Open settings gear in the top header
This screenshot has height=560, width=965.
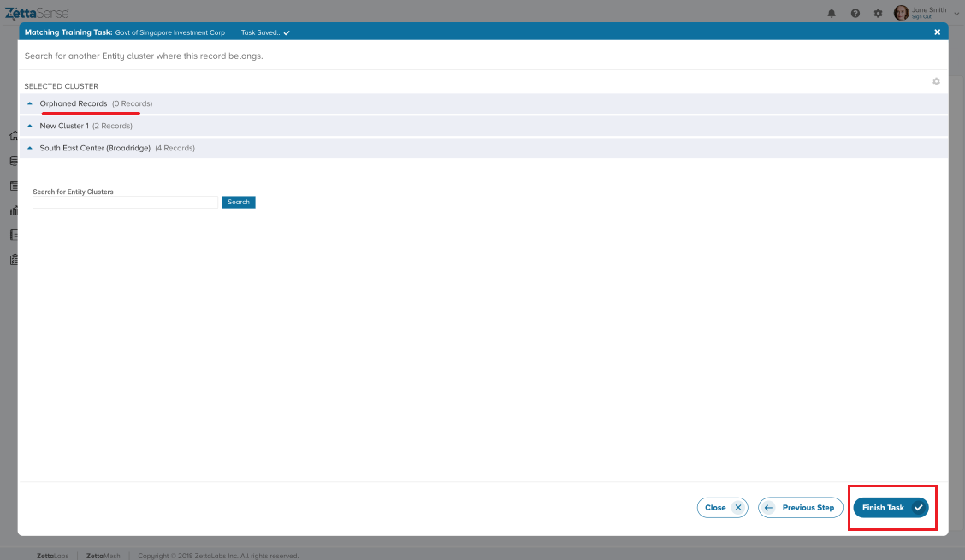pos(878,13)
